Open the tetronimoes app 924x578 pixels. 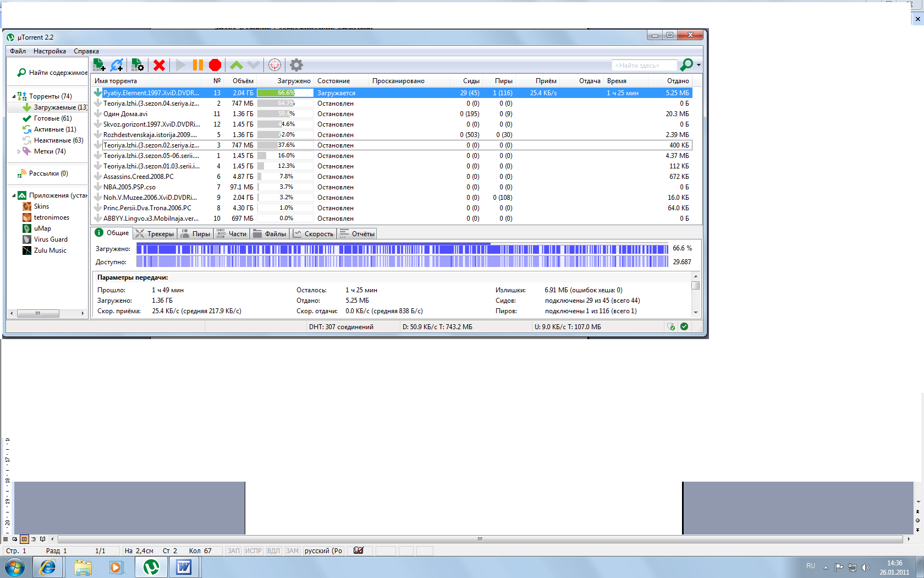click(x=46, y=217)
